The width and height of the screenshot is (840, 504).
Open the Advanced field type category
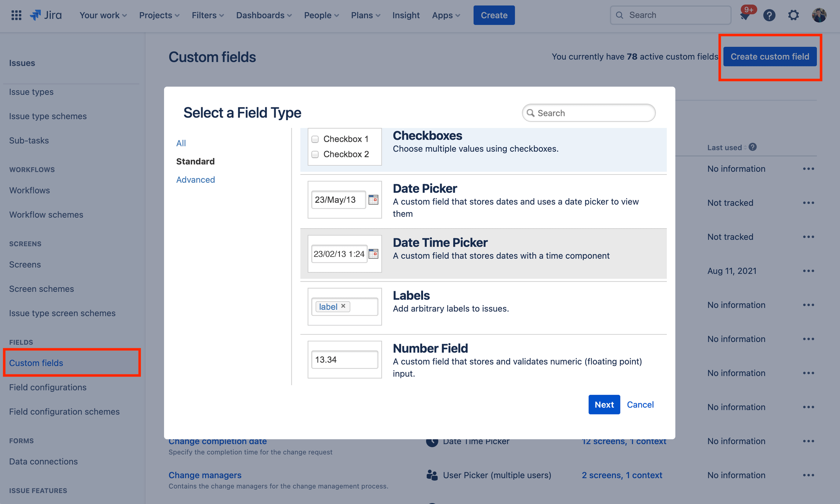click(195, 179)
